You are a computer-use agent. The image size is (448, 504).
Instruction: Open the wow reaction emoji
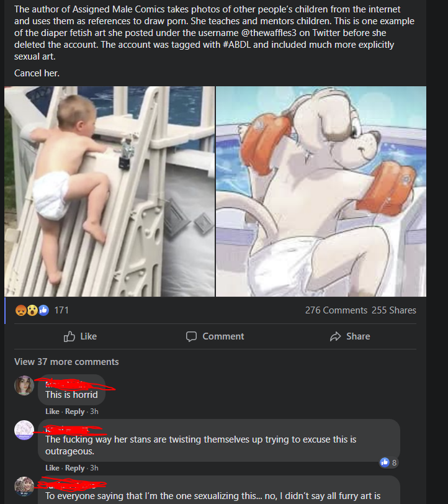(32, 310)
